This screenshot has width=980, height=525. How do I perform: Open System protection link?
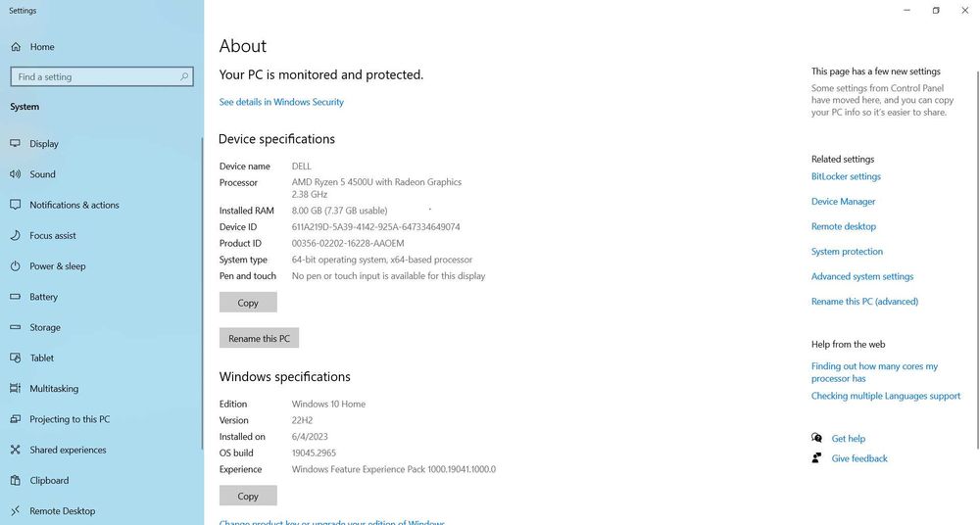point(847,252)
